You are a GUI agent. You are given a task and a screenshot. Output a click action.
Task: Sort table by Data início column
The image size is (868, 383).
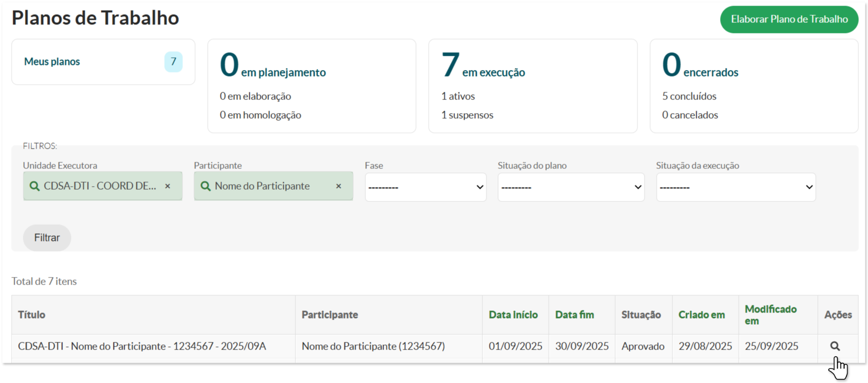pos(513,315)
